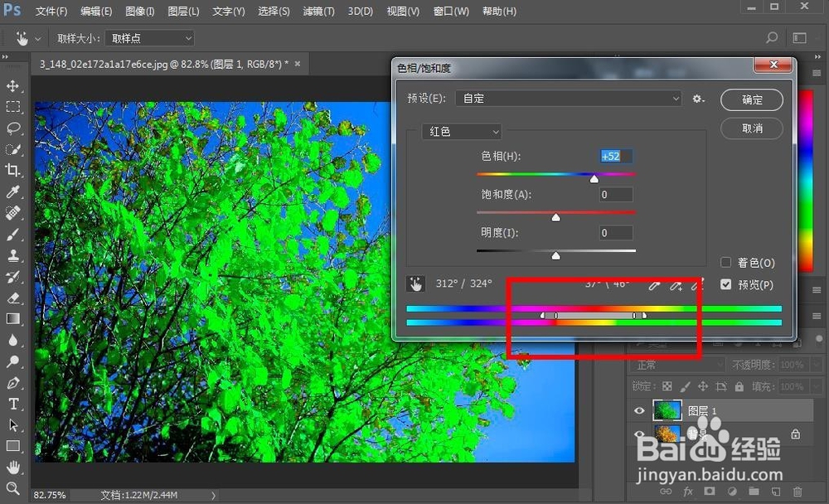Image resolution: width=829 pixels, height=504 pixels.
Task: Select the Rectangular Marquee tool
Action: pos(12,107)
